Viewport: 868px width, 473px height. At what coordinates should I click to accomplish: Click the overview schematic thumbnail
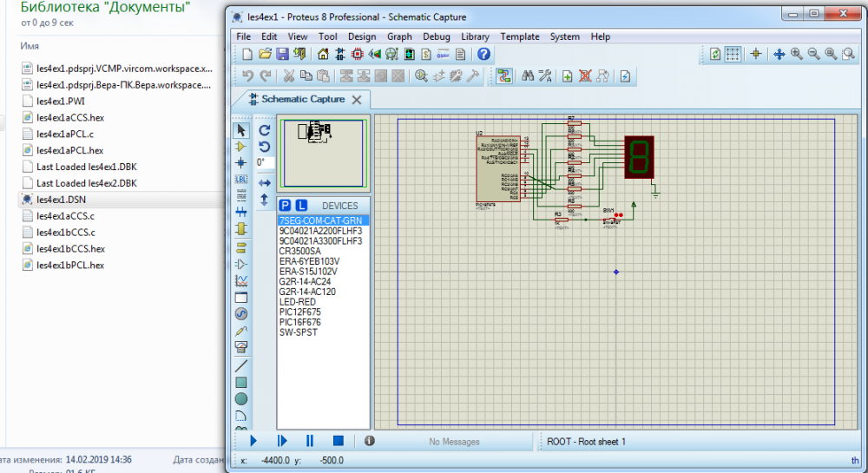pyautogui.click(x=324, y=153)
